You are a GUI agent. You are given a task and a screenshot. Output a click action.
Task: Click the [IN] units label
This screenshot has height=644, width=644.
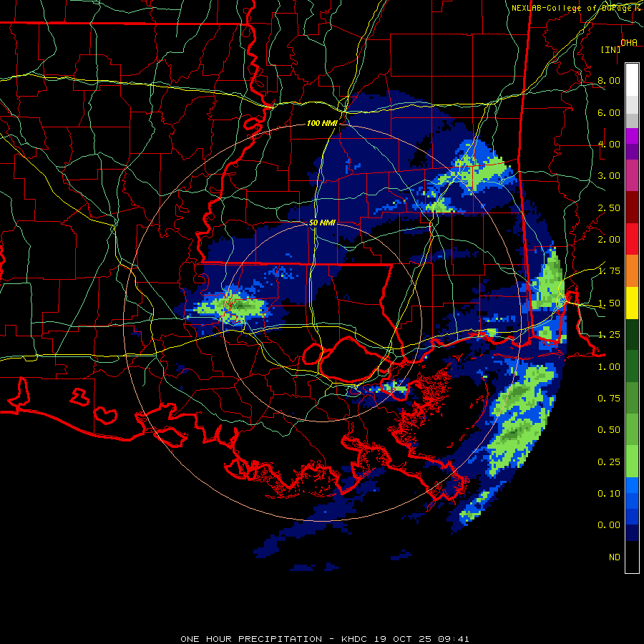click(x=611, y=49)
